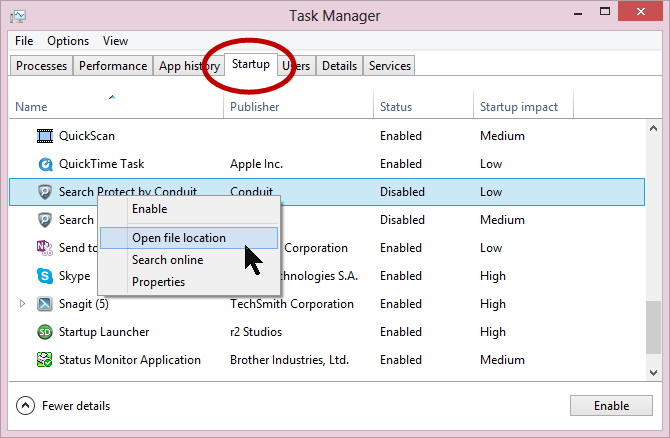Click the QuickTime Task icon
The image size is (670, 438).
pos(45,164)
